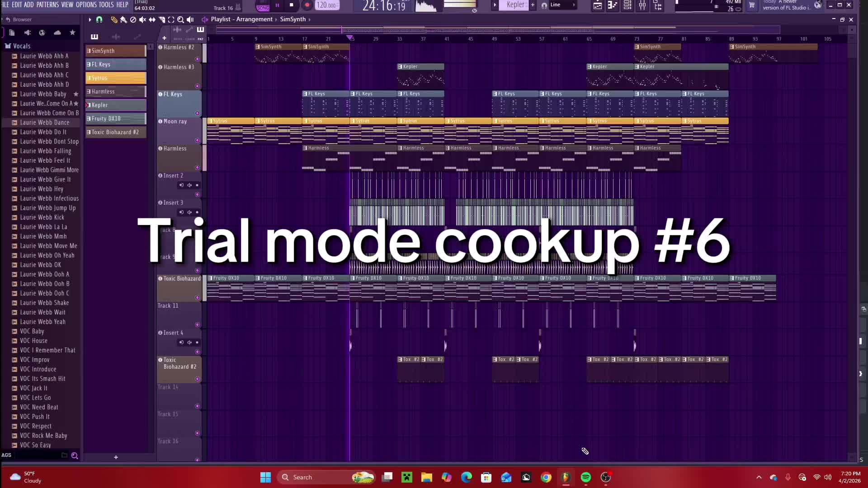Image resolution: width=868 pixels, height=488 pixels.
Task: Collapse the Browser with the back arrow
Action: pos(8,19)
